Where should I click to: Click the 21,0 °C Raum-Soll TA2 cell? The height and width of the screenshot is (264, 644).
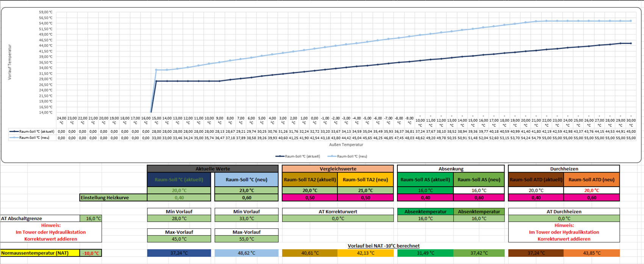[365, 190]
